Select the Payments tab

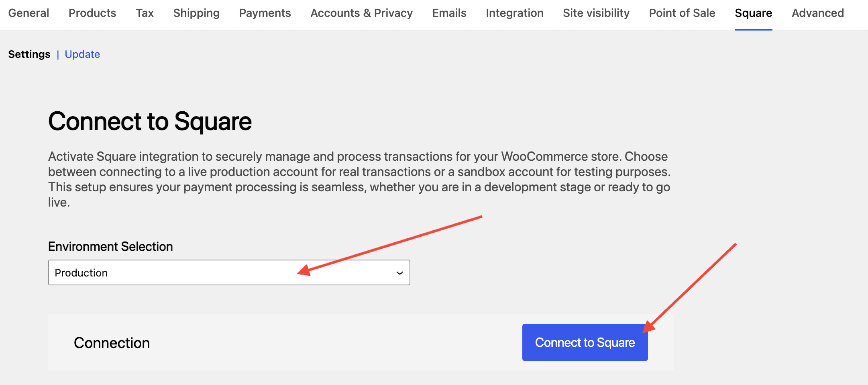coord(265,13)
